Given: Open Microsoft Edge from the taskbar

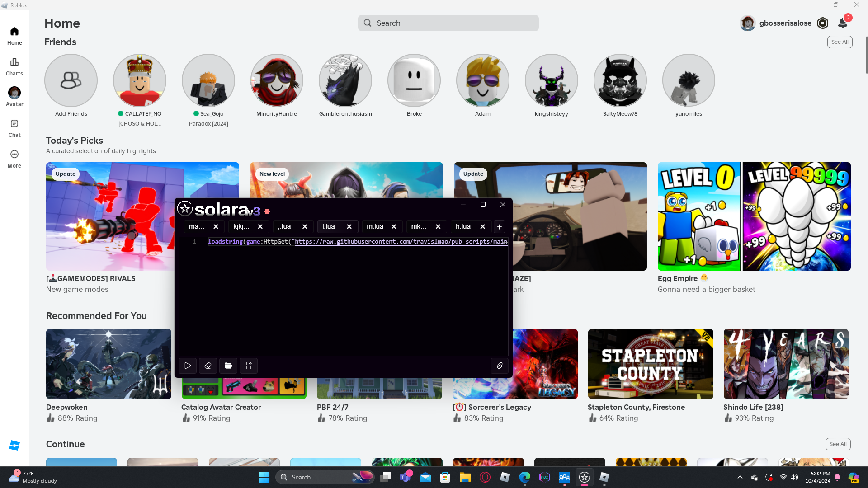Looking at the screenshot, I should coord(525,477).
